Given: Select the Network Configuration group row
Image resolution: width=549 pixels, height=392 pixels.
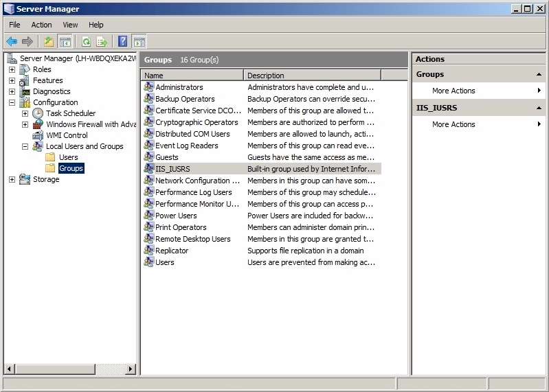Looking at the screenshot, I should (x=262, y=181).
